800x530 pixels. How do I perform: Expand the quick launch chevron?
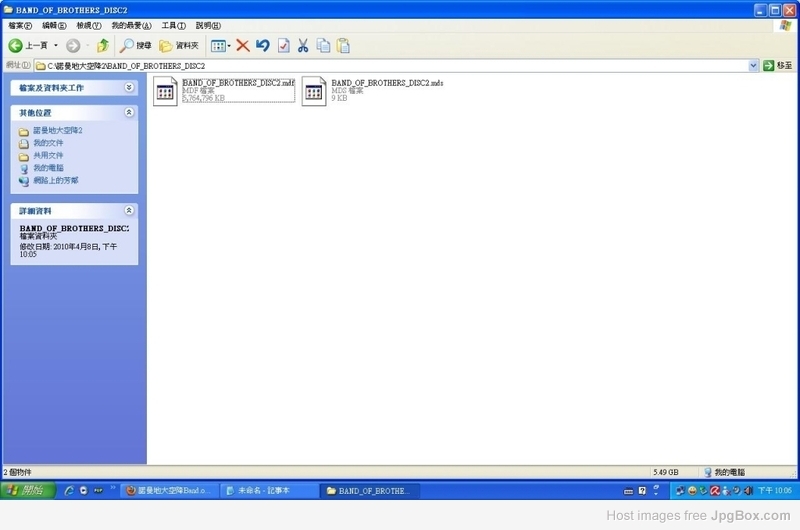[x=113, y=488]
